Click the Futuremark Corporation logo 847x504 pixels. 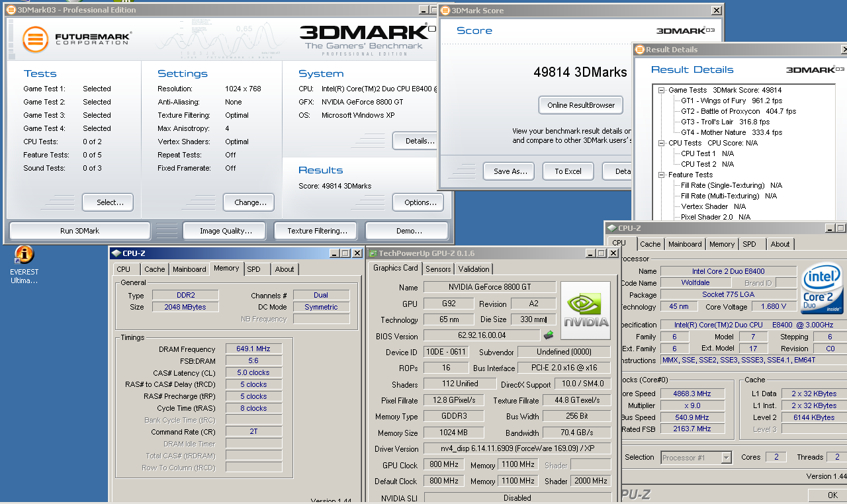[x=77, y=39]
